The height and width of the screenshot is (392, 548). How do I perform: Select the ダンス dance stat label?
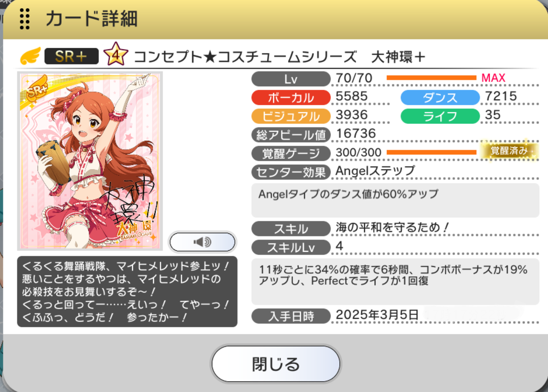tap(440, 98)
